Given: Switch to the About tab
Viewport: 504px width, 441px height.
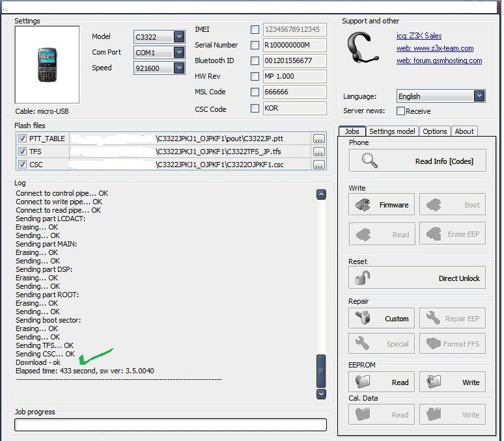Looking at the screenshot, I should coord(464,131).
